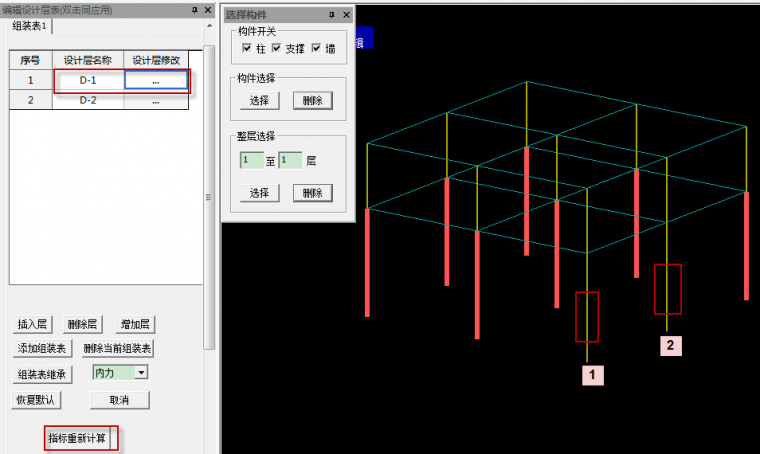
Task: Toggle the 柱 checkbox
Action: point(246,49)
